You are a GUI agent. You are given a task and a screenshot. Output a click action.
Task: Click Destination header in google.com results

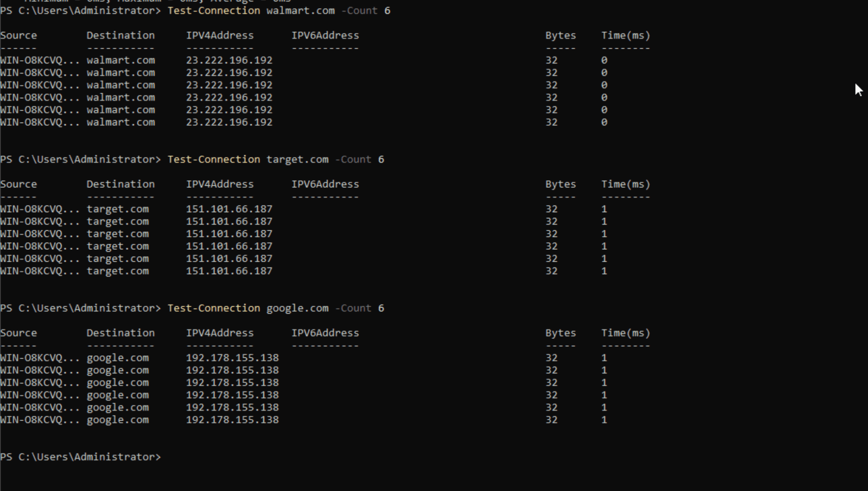pyautogui.click(x=121, y=333)
